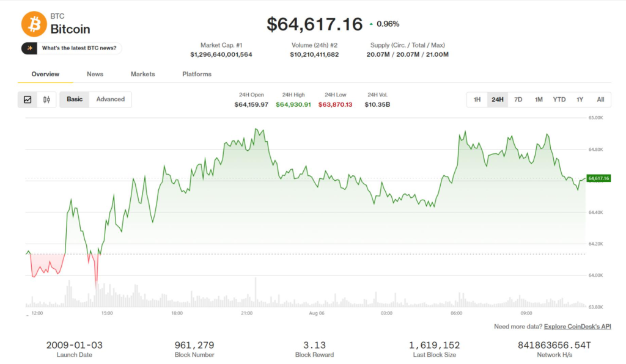Switch to candlestick chart icon
Screen dimensions: 626x364
tap(46, 100)
